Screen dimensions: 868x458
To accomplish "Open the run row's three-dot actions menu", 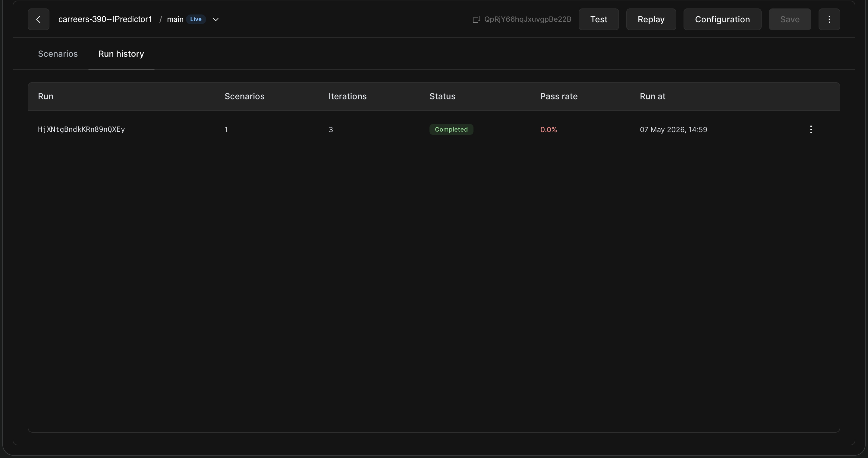I will pos(811,129).
